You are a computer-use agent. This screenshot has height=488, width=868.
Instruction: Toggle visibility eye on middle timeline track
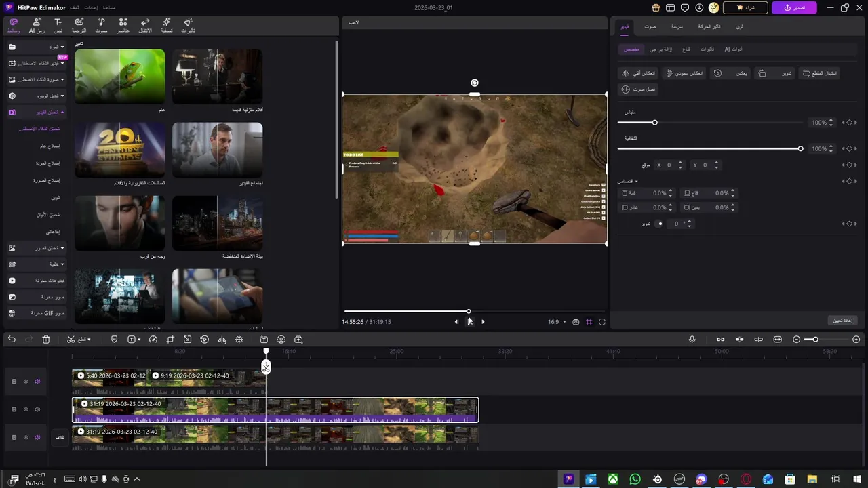(x=26, y=409)
